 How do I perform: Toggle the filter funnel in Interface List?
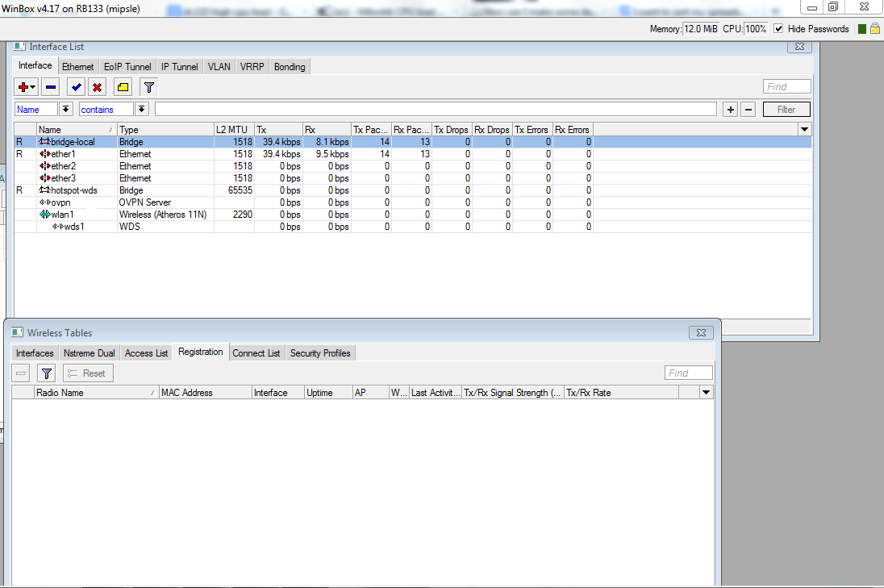(x=148, y=86)
